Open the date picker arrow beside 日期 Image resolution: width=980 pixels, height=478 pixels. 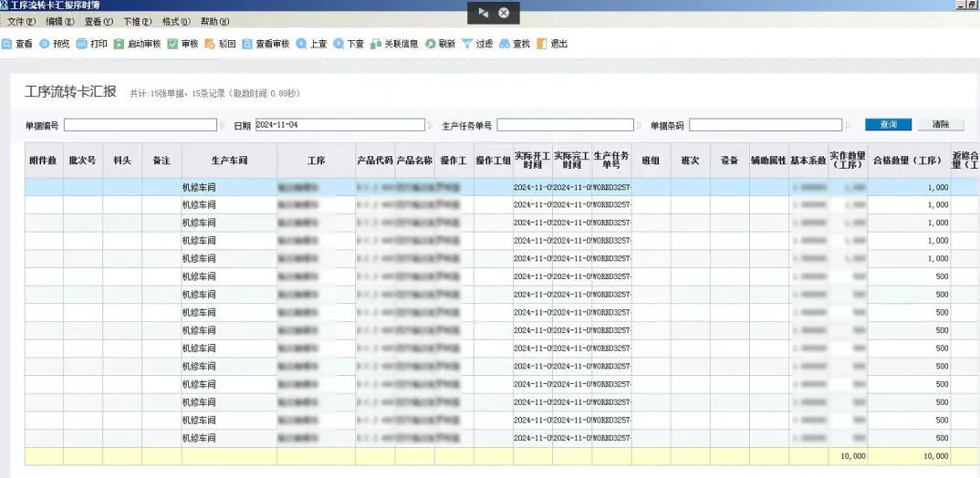click(431, 126)
